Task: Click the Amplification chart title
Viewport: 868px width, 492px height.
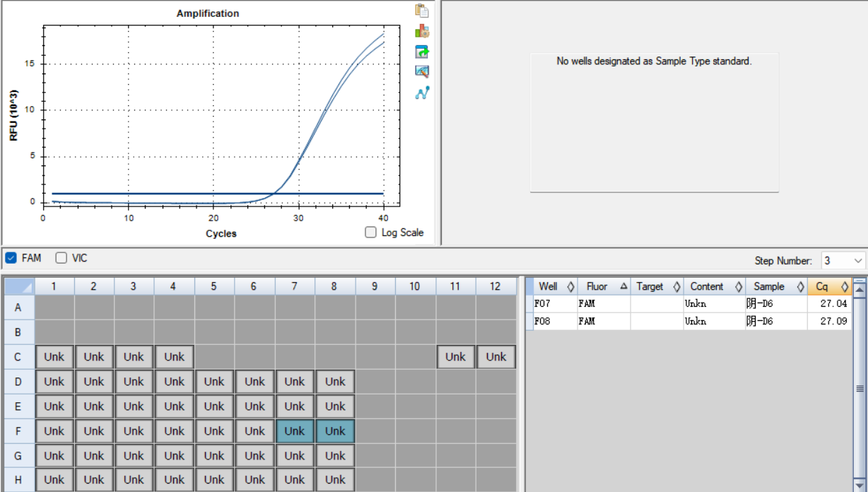Action: (208, 13)
